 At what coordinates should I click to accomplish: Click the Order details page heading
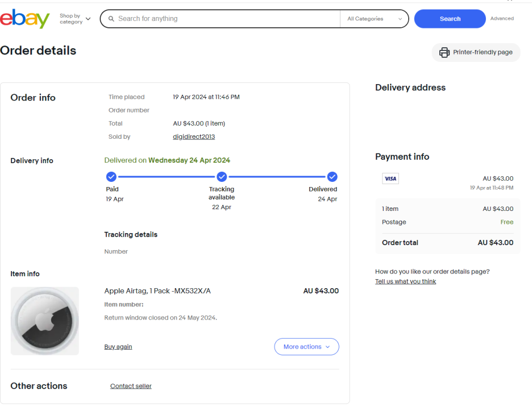(x=38, y=51)
